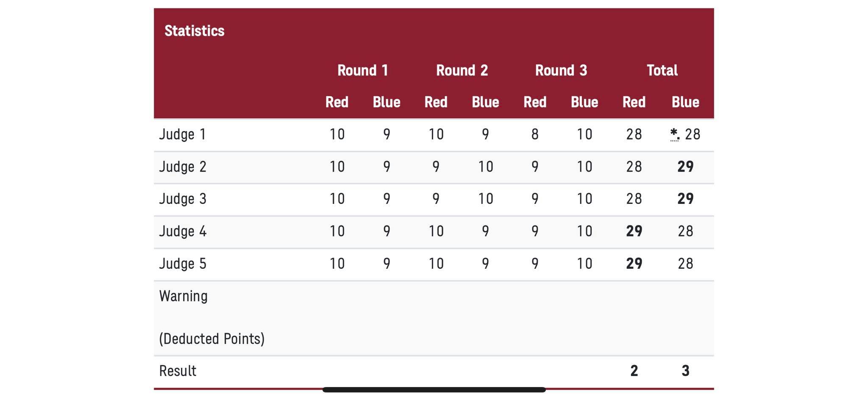Click the (Deducted Points) label

point(211,339)
